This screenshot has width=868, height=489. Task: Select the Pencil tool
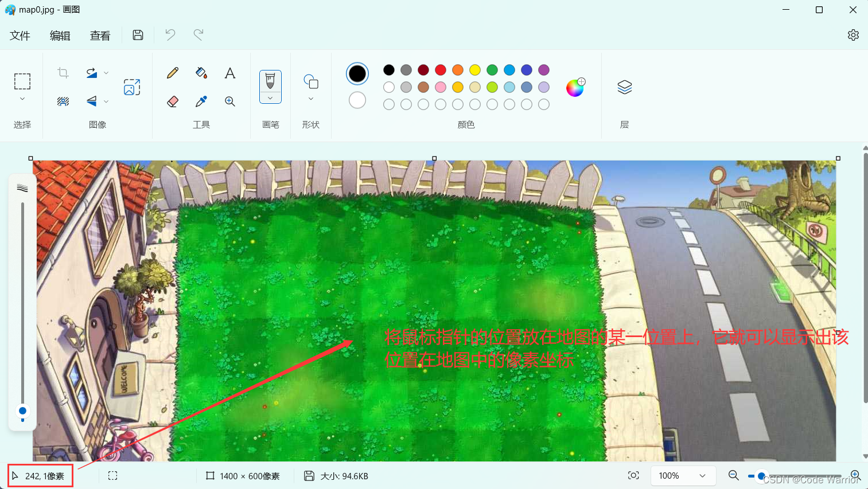pyautogui.click(x=173, y=73)
